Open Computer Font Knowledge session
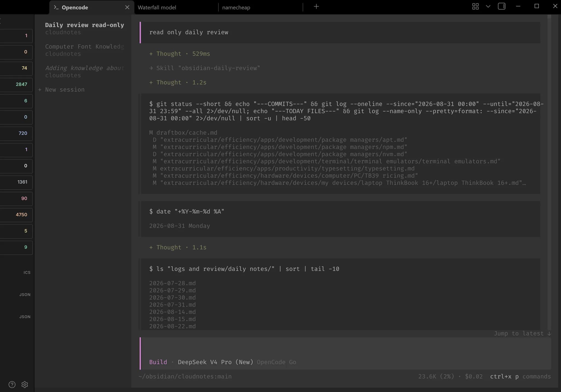The image size is (561, 392). 84,50
